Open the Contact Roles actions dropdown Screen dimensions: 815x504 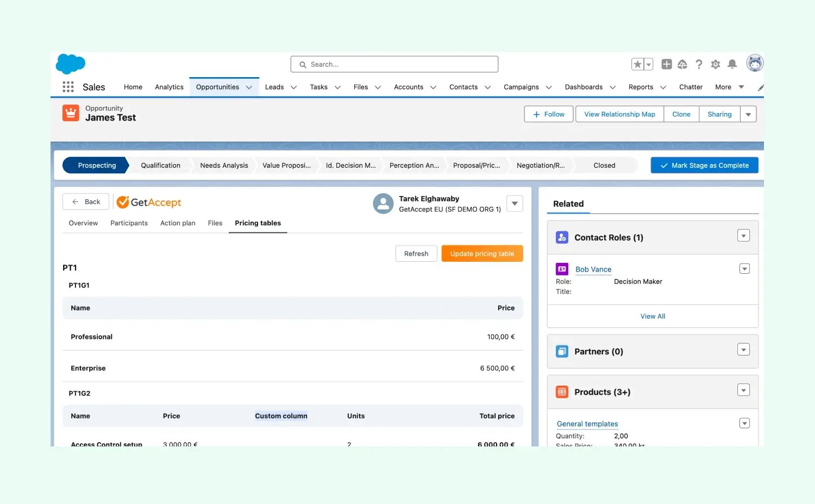point(744,236)
